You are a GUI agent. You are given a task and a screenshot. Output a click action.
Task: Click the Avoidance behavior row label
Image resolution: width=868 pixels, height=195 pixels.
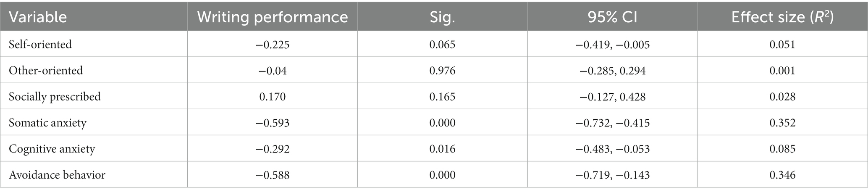[x=57, y=175]
